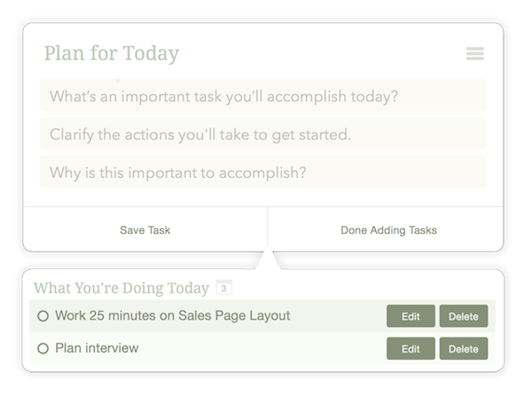
Task: Delete the Sales Page Layout task
Action: click(464, 316)
